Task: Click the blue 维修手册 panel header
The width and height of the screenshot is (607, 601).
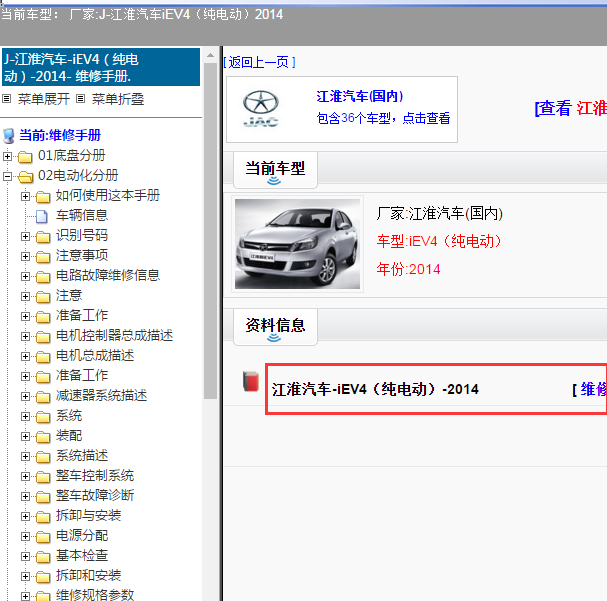Action: [x=101, y=67]
